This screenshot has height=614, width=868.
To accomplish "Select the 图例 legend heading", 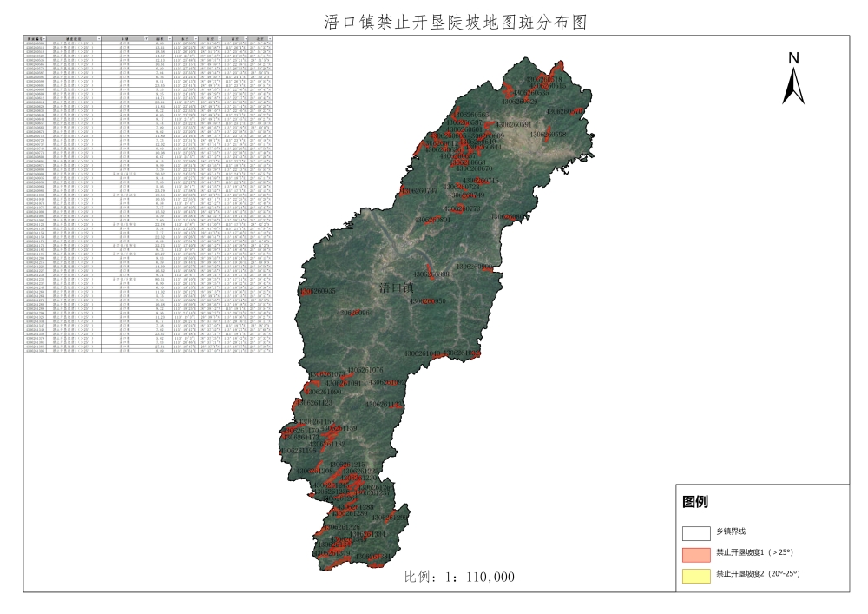I will (x=695, y=502).
